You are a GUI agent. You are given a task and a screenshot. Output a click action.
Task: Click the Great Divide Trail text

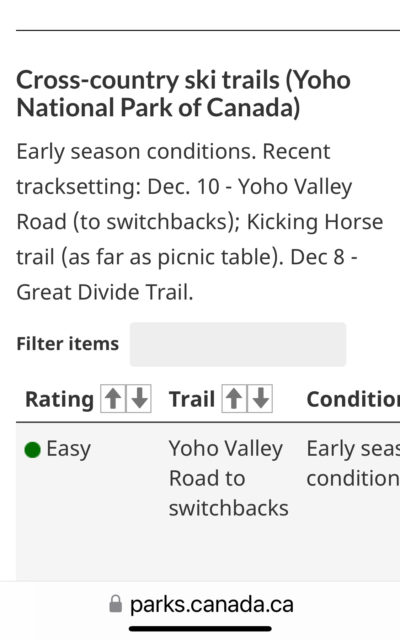(x=105, y=292)
